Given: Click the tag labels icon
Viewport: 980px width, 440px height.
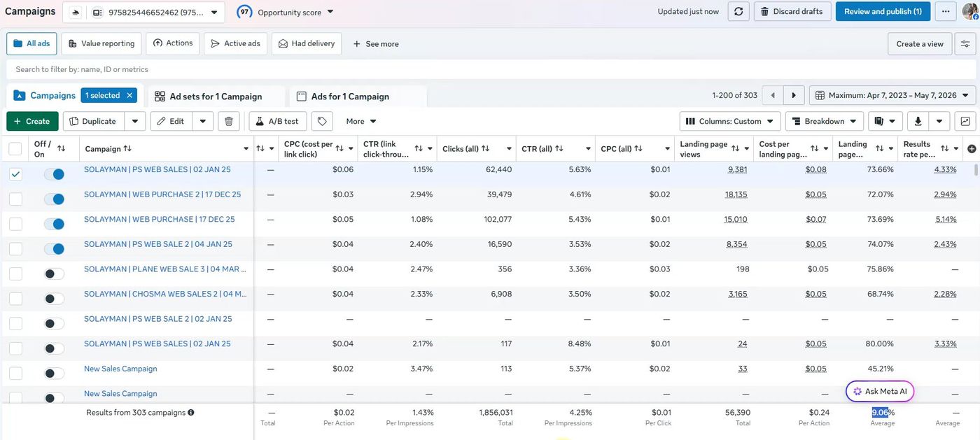Looking at the screenshot, I should (x=322, y=121).
